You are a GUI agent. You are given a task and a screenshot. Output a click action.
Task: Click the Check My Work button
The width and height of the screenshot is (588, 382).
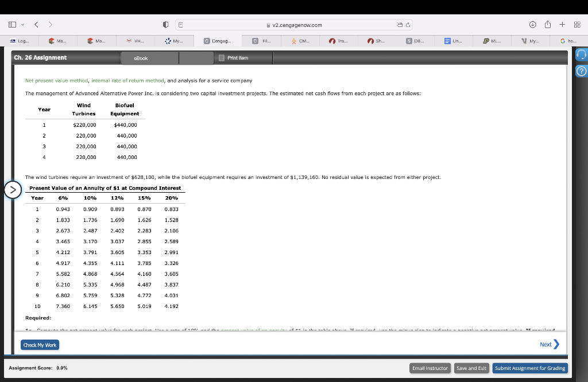[40, 345]
